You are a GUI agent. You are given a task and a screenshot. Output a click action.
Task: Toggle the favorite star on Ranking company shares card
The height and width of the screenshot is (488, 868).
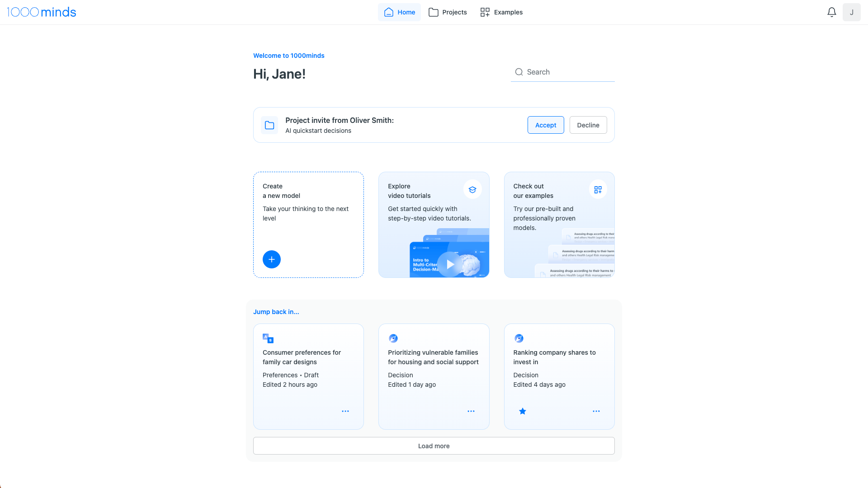point(522,411)
